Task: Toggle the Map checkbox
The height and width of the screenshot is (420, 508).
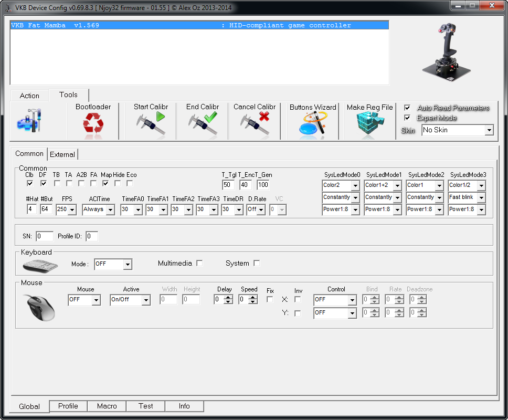Action: click(105, 183)
